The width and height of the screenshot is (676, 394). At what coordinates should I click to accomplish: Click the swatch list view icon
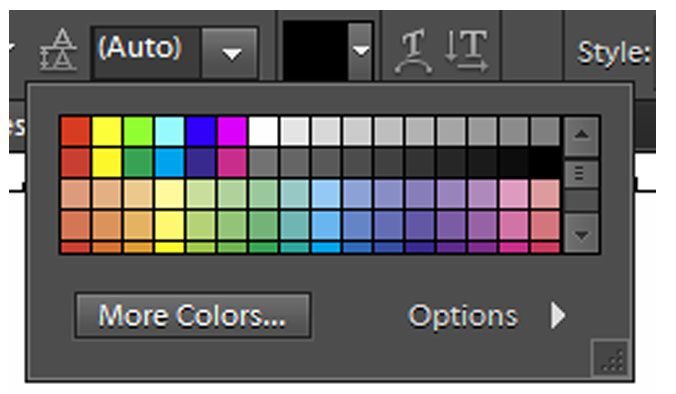[x=582, y=174]
